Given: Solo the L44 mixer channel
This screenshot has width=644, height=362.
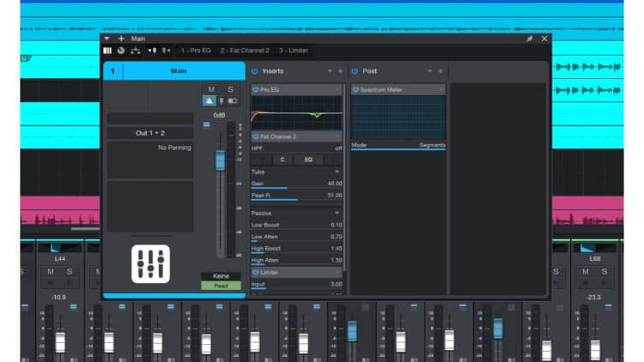Looking at the screenshot, I should [70, 272].
